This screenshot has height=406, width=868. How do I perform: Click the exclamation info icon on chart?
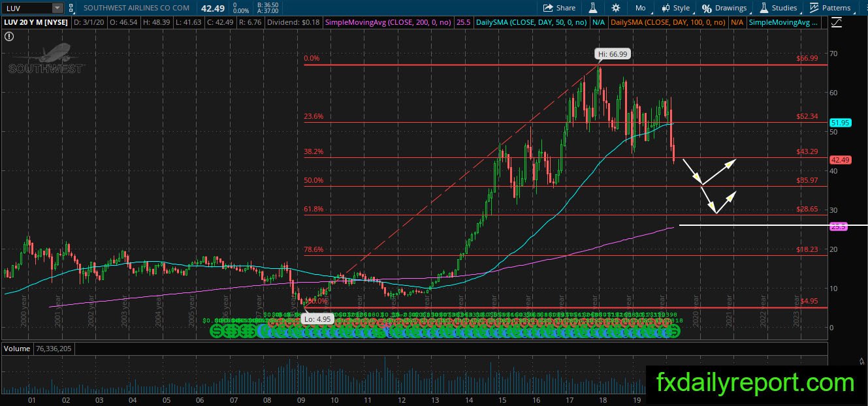point(8,36)
